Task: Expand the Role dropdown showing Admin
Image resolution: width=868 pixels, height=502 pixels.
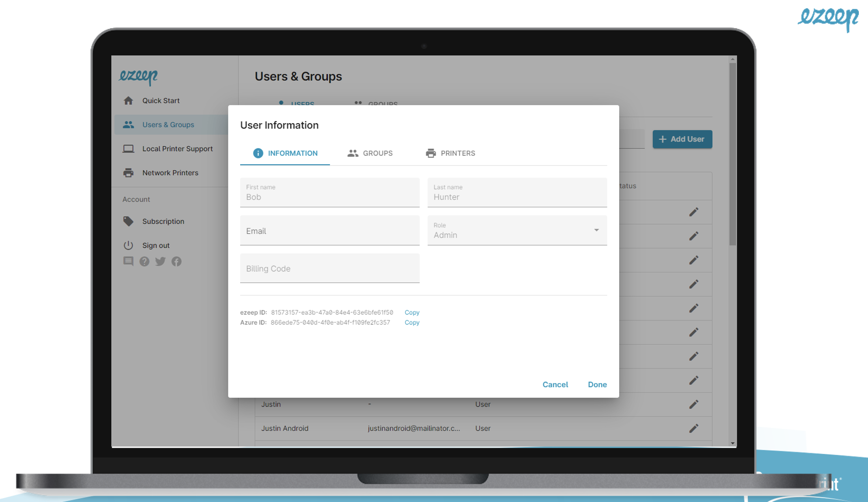Action: point(596,230)
